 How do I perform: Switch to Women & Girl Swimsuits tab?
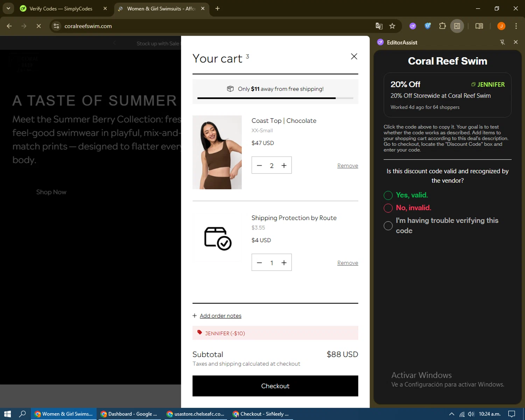tap(161, 9)
